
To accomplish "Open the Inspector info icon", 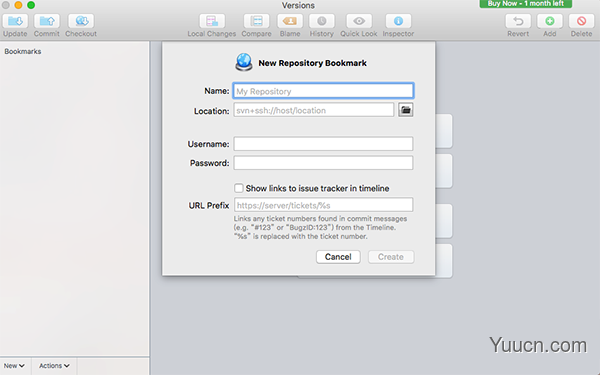I will point(398,21).
